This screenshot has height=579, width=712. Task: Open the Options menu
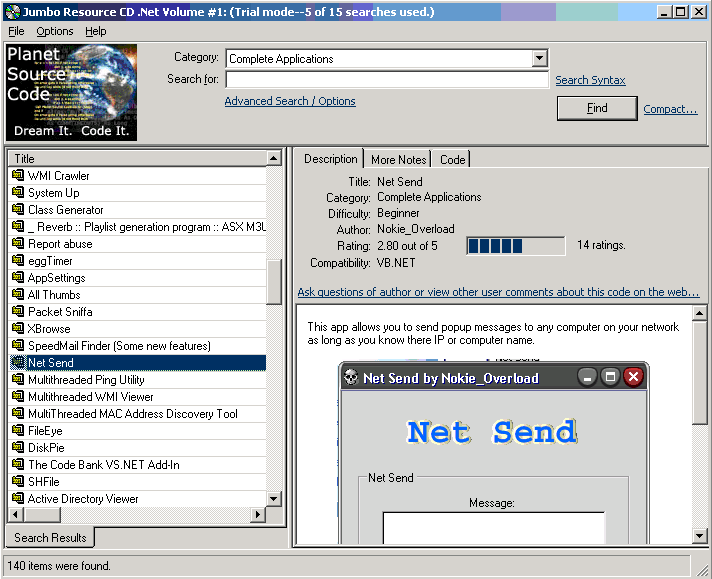tap(55, 31)
